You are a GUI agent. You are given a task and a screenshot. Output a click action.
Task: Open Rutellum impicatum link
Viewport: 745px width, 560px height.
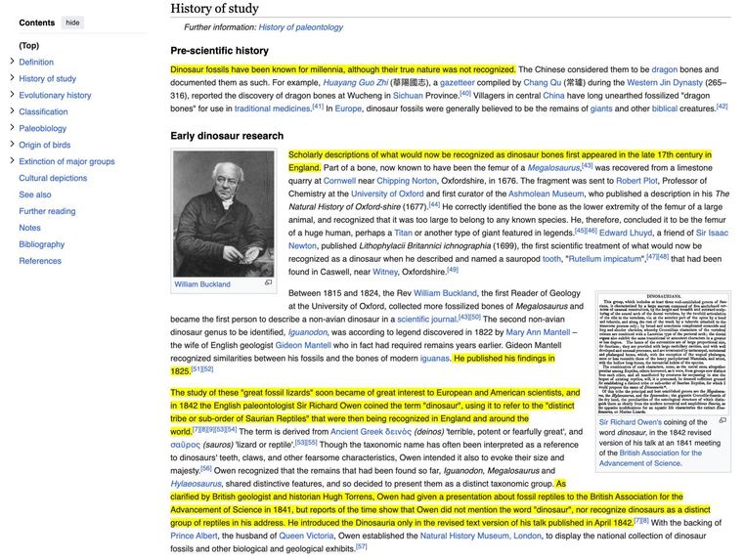pyautogui.click(x=605, y=259)
